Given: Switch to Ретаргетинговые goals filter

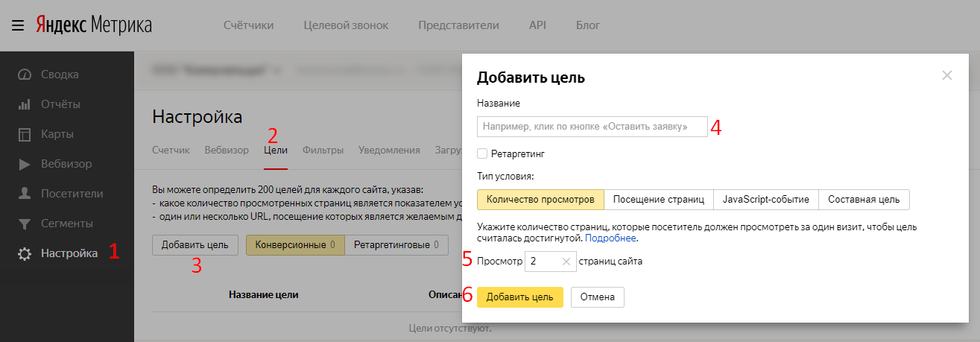Looking at the screenshot, I should point(396,244).
